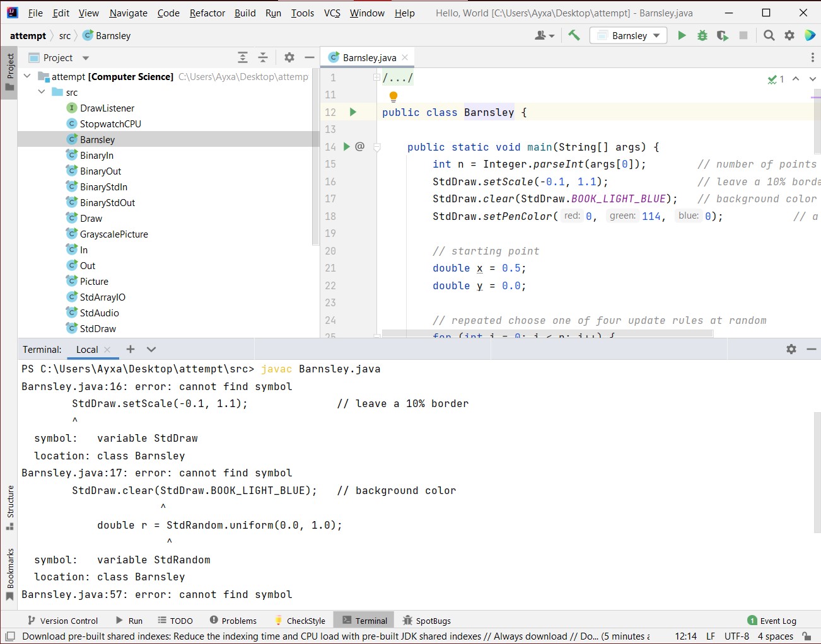The width and height of the screenshot is (821, 644).
Task: Click the yellow intention bulb icon
Action: click(x=393, y=96)
